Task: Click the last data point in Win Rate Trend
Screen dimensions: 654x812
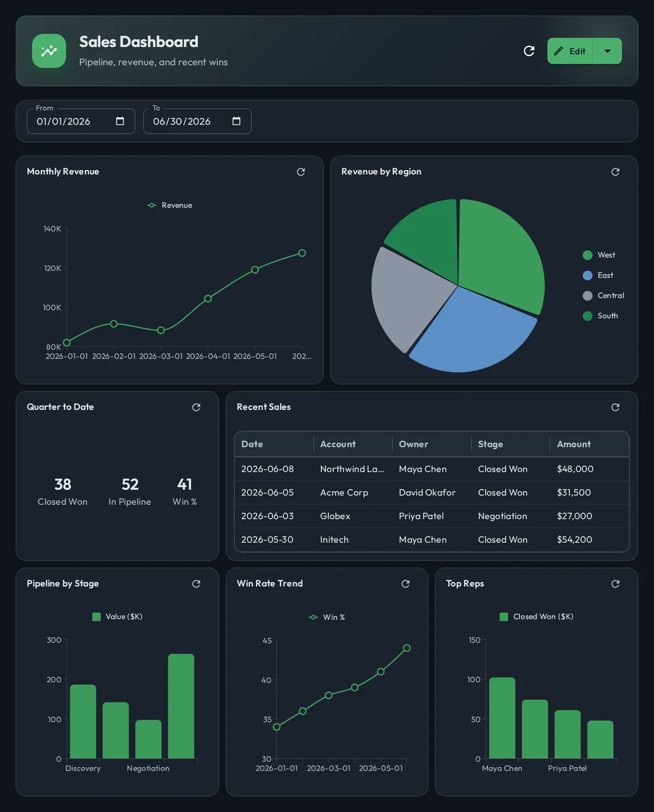Action: click(407, 648)
